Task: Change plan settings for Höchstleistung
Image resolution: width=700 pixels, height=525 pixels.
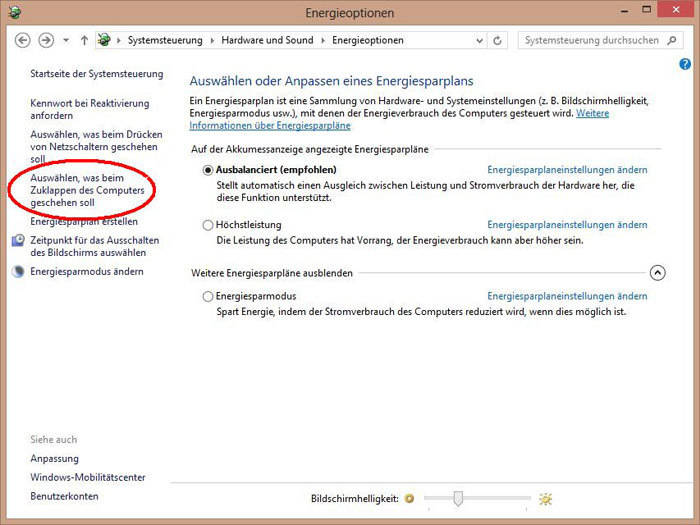Action: coord(567,225)
